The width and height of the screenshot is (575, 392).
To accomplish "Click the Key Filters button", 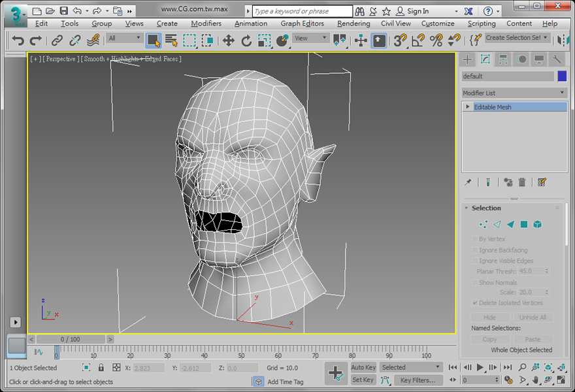I will [x=418, y=380].
